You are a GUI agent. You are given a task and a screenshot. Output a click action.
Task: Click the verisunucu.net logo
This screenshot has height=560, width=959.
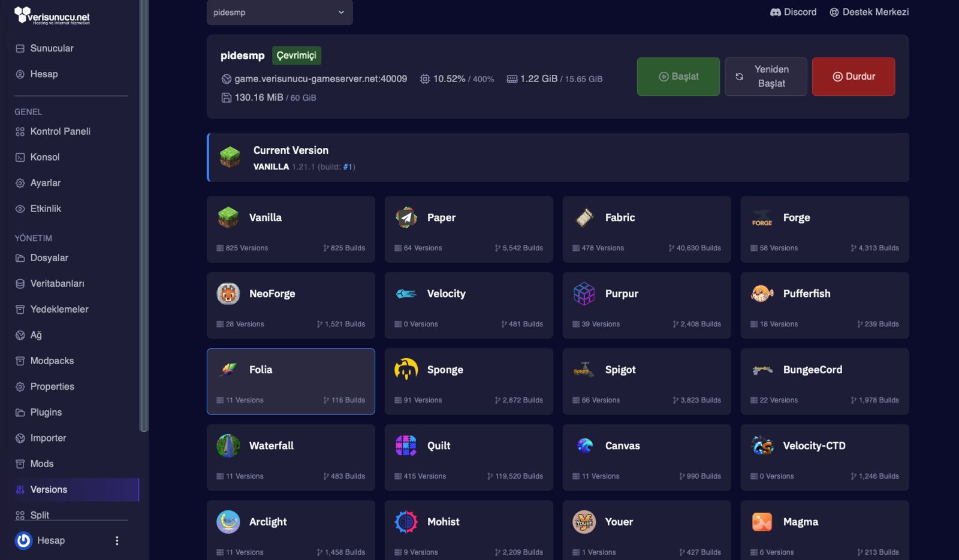coord(52,16)
